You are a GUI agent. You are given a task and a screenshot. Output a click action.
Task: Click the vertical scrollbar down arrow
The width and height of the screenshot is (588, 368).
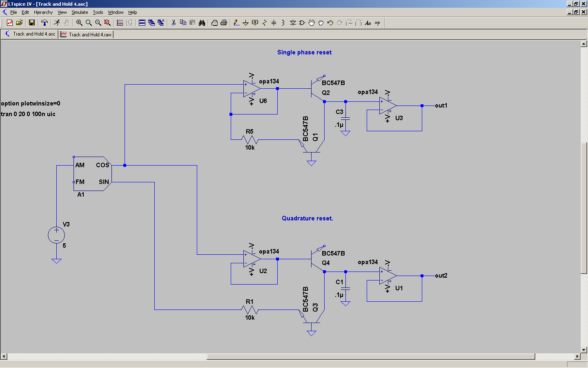click(x=584, y=350)
